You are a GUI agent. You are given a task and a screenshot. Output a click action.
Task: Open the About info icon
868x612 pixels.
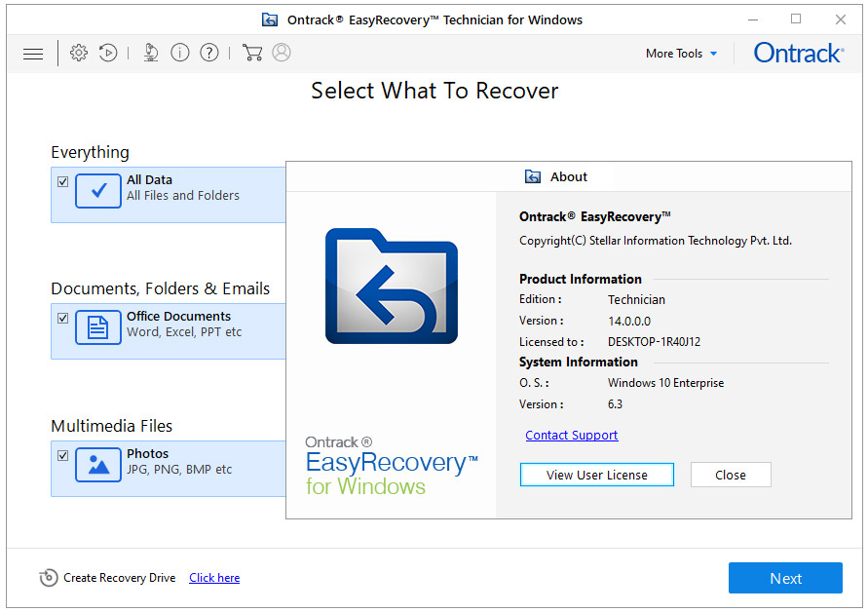click(179, 53)
